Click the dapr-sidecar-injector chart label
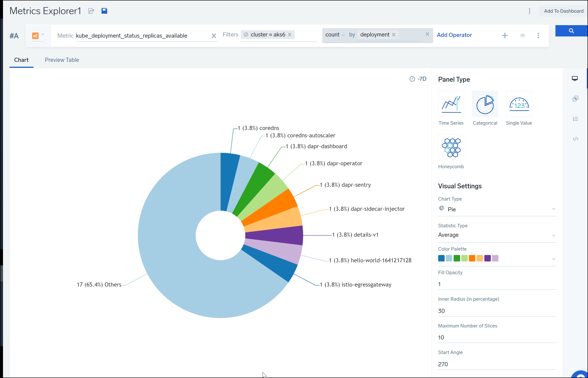 coord(367,209)
